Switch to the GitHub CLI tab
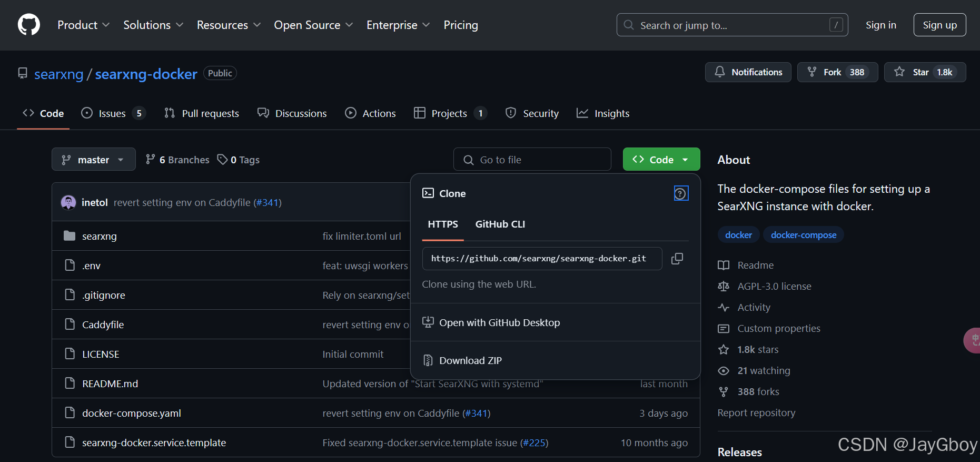Viewport: 980px width, 462px height. point(500,224)
